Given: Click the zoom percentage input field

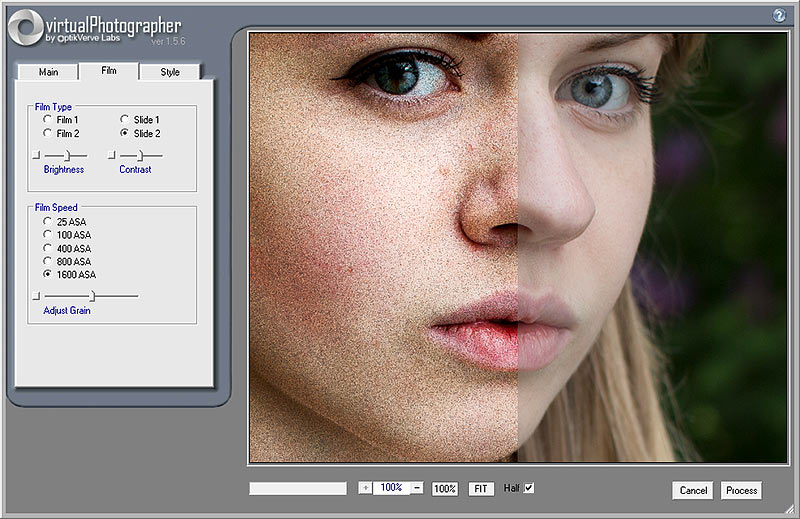Looking at the screenshot, I should [x=391, y=488].
